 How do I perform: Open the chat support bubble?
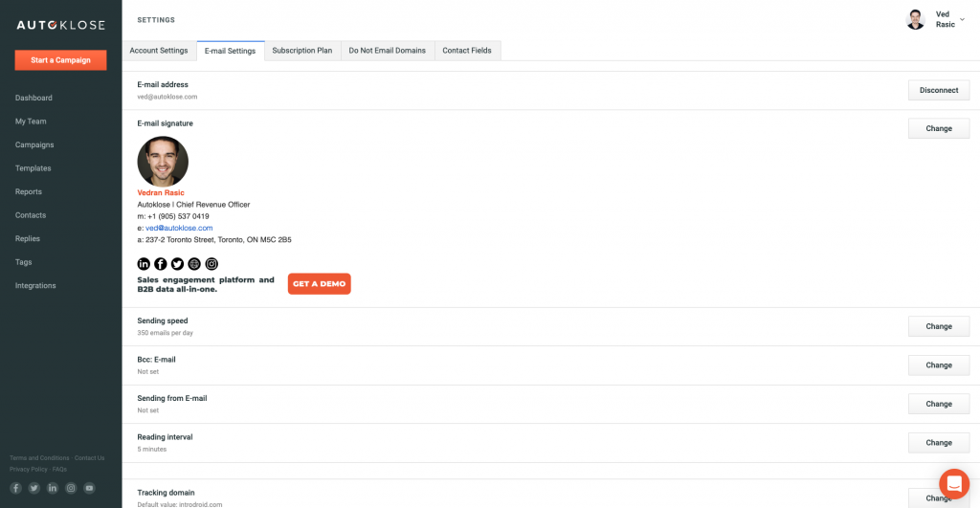pos(954,484)
